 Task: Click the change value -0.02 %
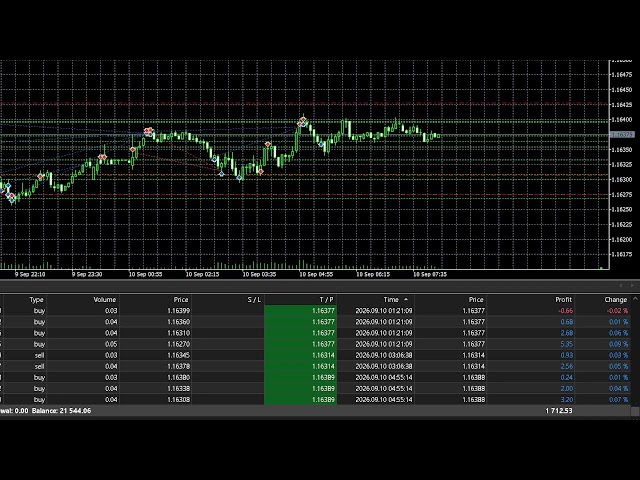pyautogui.click(x=617, y=311)
